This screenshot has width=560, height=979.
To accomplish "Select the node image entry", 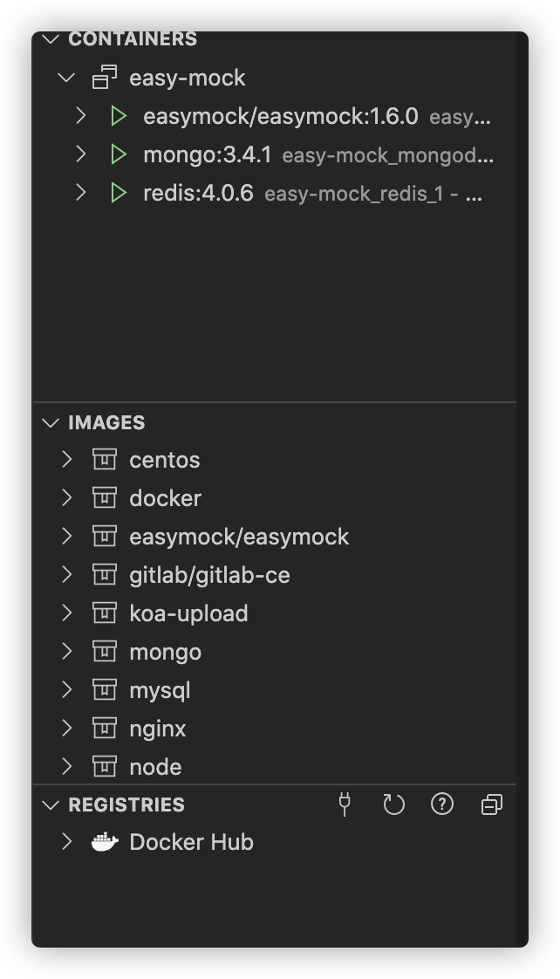I will 155,767.
